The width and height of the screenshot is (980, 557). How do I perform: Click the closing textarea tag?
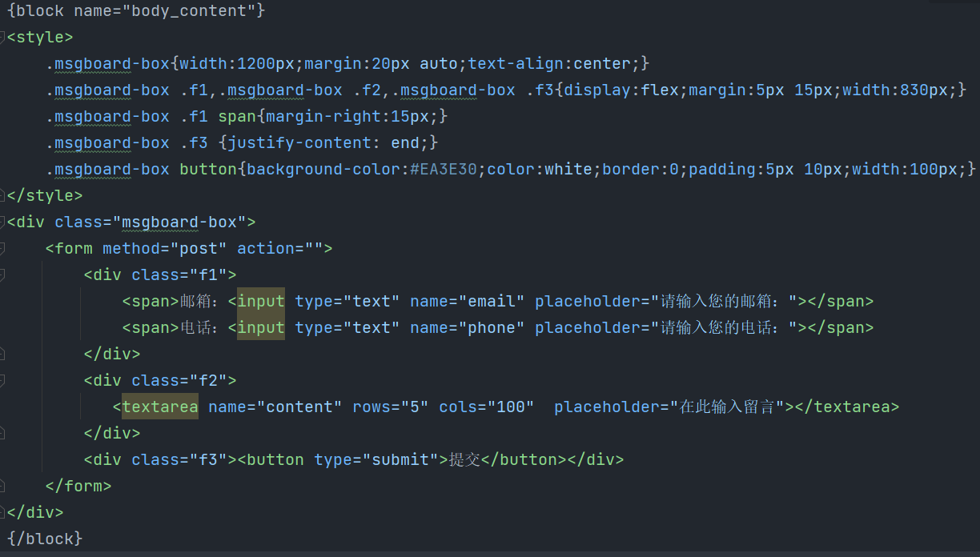pyautogui.click(x=847, y=407)
